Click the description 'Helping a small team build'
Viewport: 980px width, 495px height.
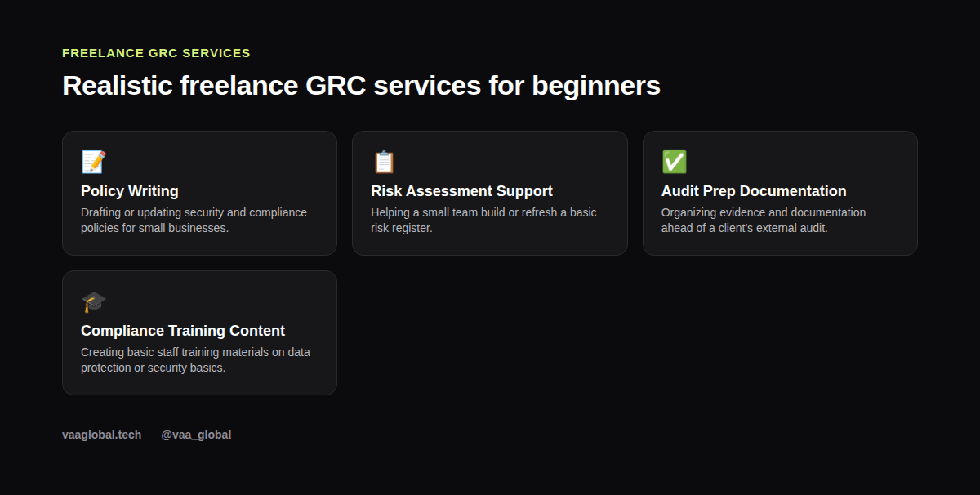(483, 221)
